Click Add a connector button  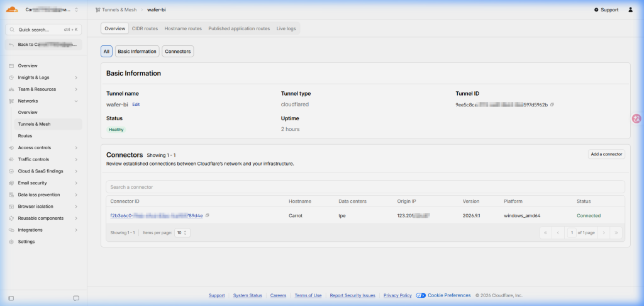tap(607, 154)
